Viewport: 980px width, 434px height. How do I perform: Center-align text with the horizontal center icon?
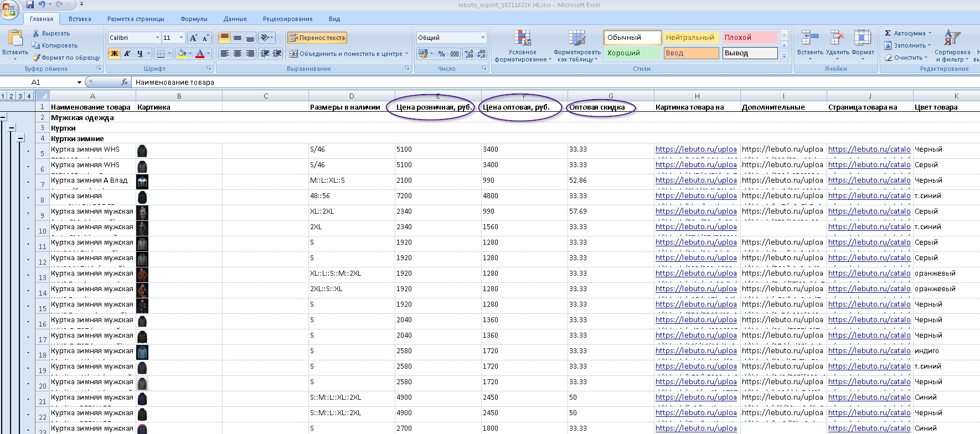(x=238, y=54)
